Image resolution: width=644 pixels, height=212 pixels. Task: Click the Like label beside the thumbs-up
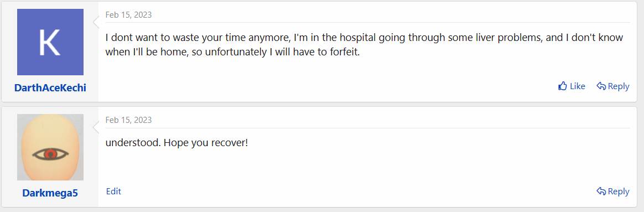pos(578,86)
